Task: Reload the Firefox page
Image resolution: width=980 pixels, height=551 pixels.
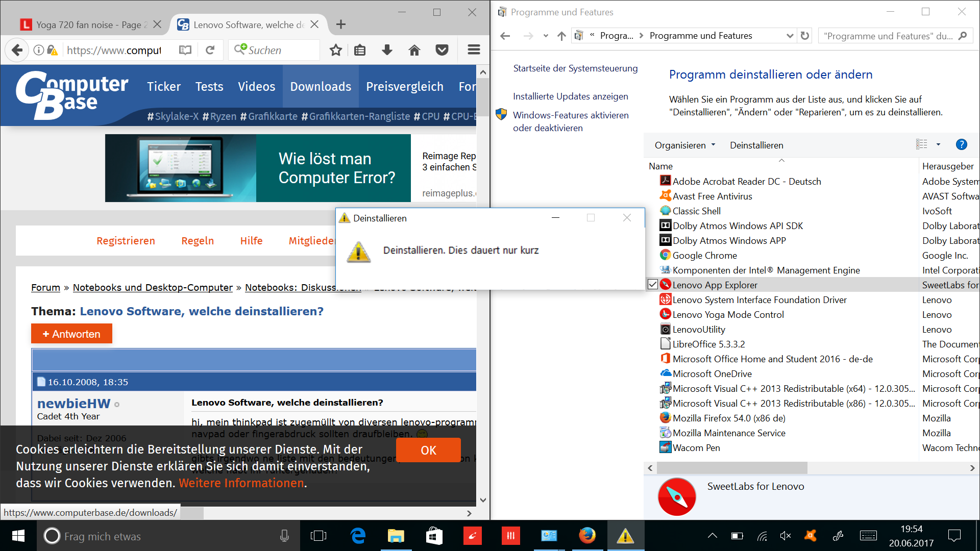Action: 210,50
